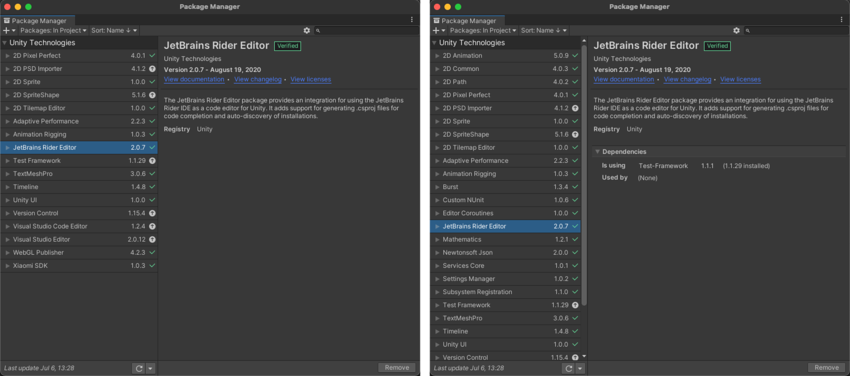Screen dimensions: 850x376
Task: Open Sort: Name dropdown in right window
Action: [543, 31]
